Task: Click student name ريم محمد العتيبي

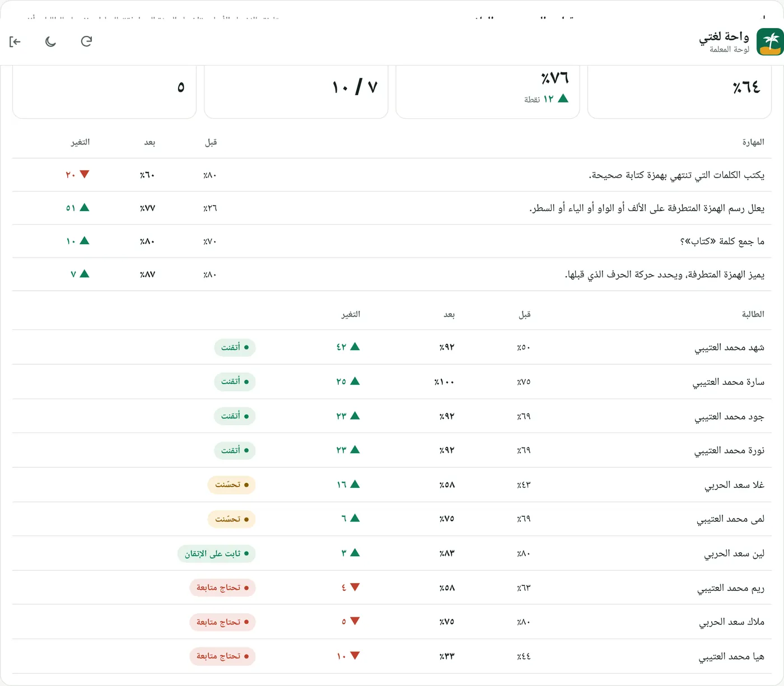Action: (x=731, y=588)
